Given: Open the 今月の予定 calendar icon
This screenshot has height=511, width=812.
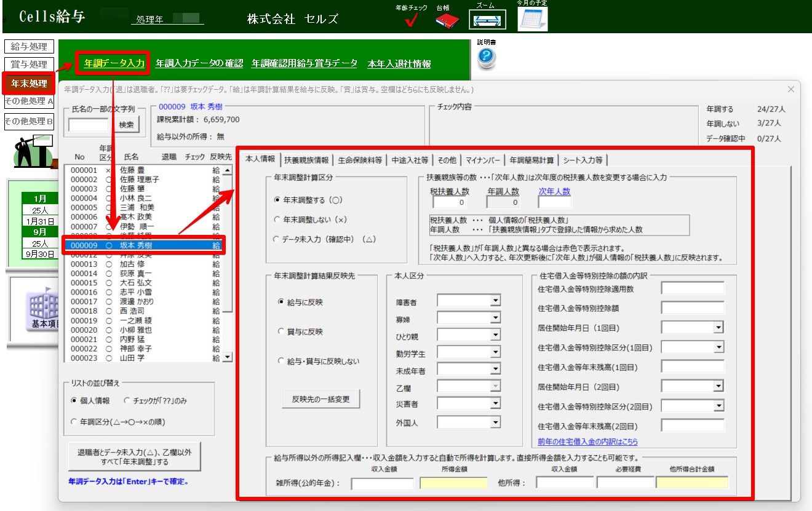Looking at the screenshot, I should pos(532,19).
